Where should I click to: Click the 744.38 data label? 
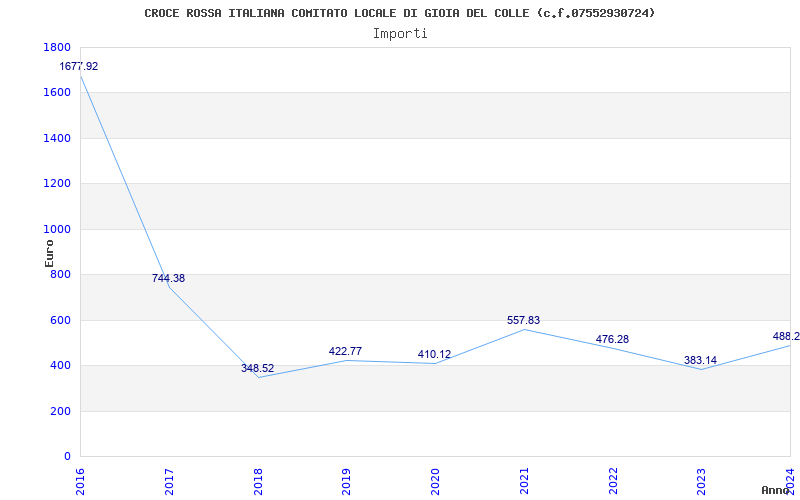[168, 279]
